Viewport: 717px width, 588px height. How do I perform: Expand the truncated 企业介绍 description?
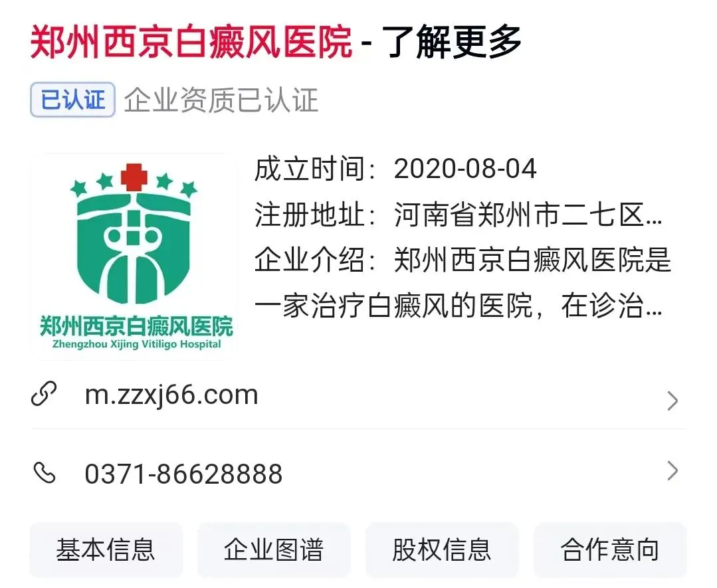click(x=462, y=282)
